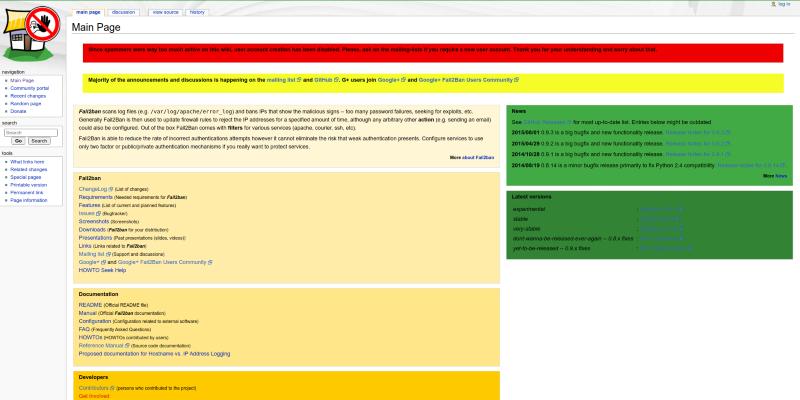Click the external link icon after Contributors
800x400 pixels.
click(x=112, y=387)
